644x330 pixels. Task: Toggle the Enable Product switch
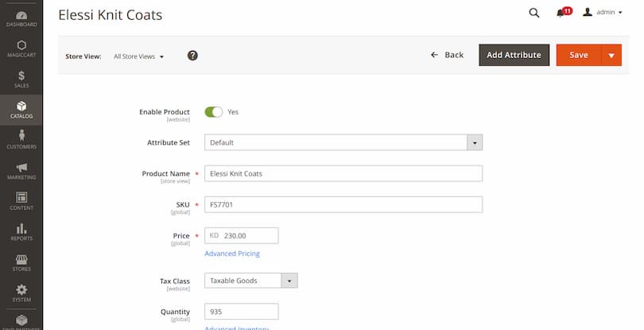(x=213, y=112)
